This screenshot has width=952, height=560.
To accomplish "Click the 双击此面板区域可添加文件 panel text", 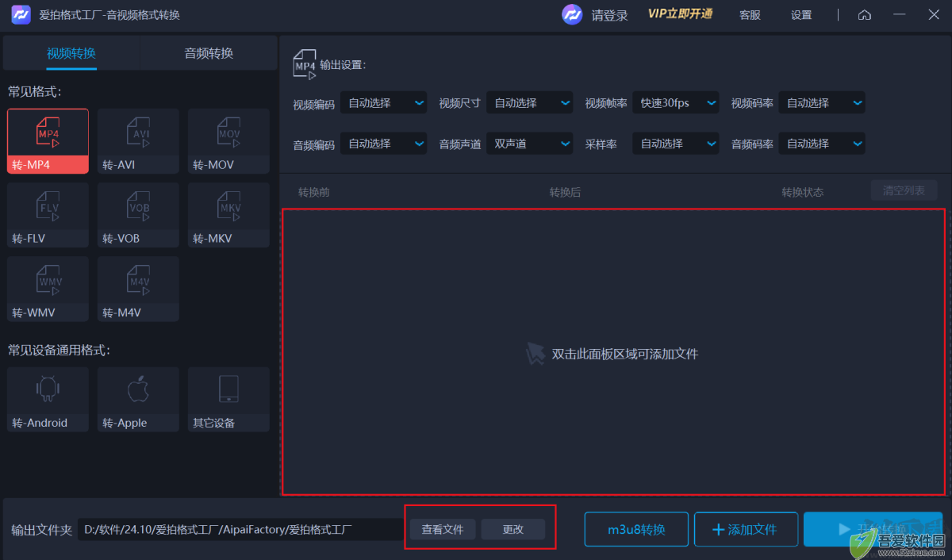I will pos(625,354).
